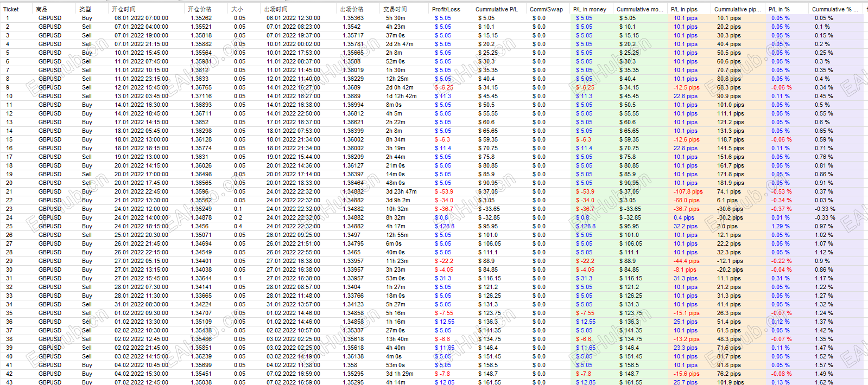Click open price 1.37116
Image resolution: width=868 pixels, height=385 pixels.
tap(201, 96)
